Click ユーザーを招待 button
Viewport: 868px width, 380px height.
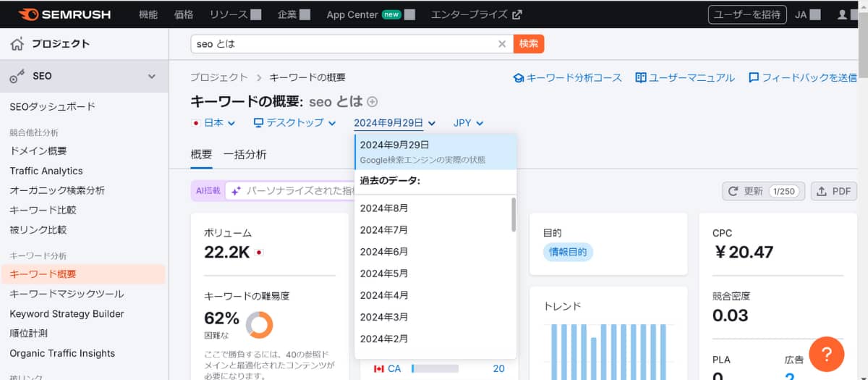pyautogui.click(x=747, y=14)
